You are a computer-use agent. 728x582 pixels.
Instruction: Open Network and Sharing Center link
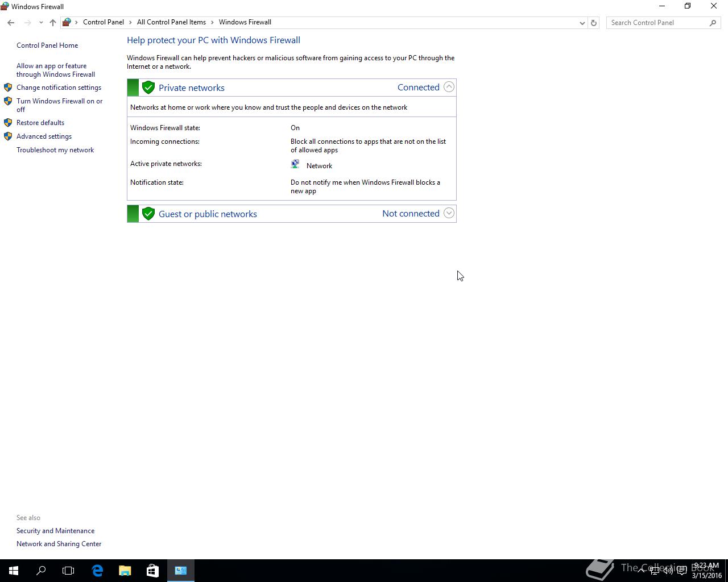click(59, 544)
